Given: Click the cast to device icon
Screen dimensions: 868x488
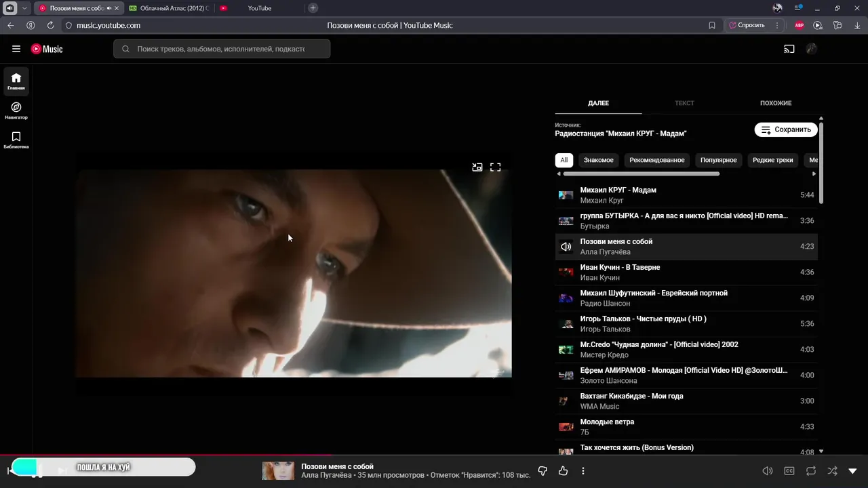Looking at the screenshot, I should (x=789, y=49).
